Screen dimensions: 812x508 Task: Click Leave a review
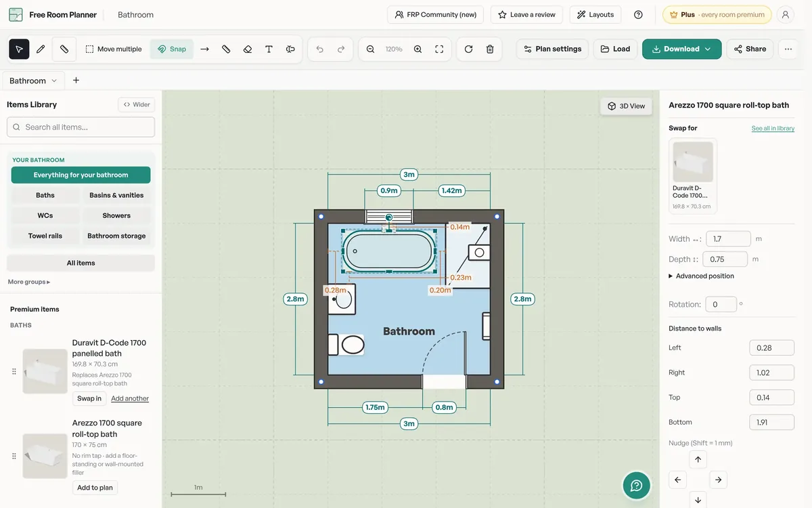527,14
